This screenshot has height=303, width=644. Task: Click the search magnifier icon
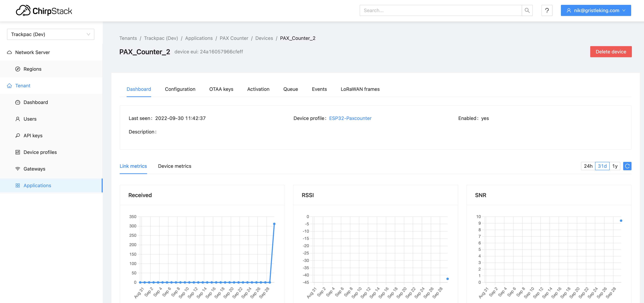click(527, 11)
